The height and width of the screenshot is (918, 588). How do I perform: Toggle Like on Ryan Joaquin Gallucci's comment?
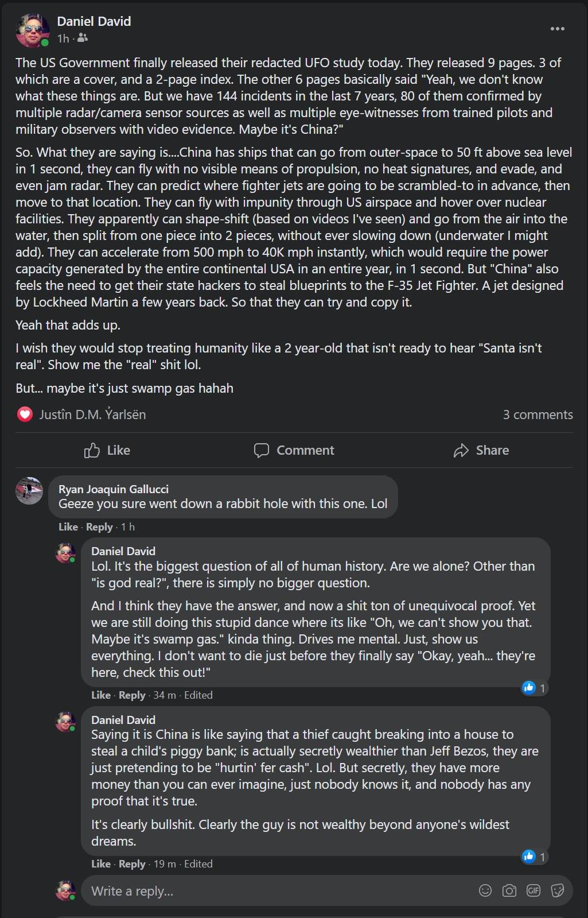coord(68,526)
